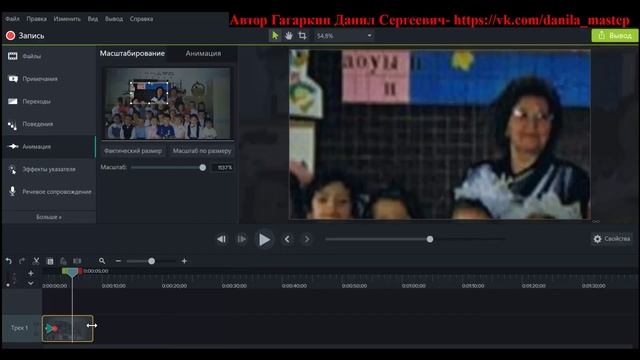Click the redo arrow icon
Image resolution: width=640 pixels, height=360 pixels.
(x=22, y=261)
